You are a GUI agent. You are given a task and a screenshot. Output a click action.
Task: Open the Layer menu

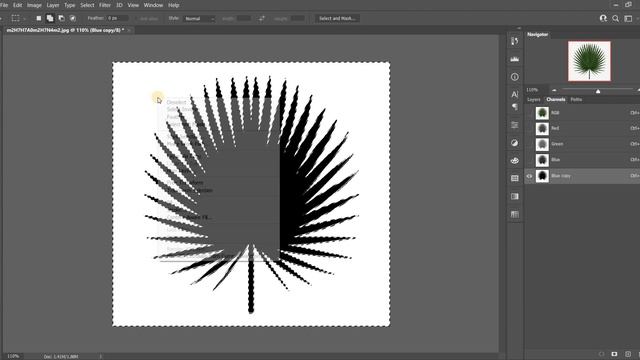point(53,5)
